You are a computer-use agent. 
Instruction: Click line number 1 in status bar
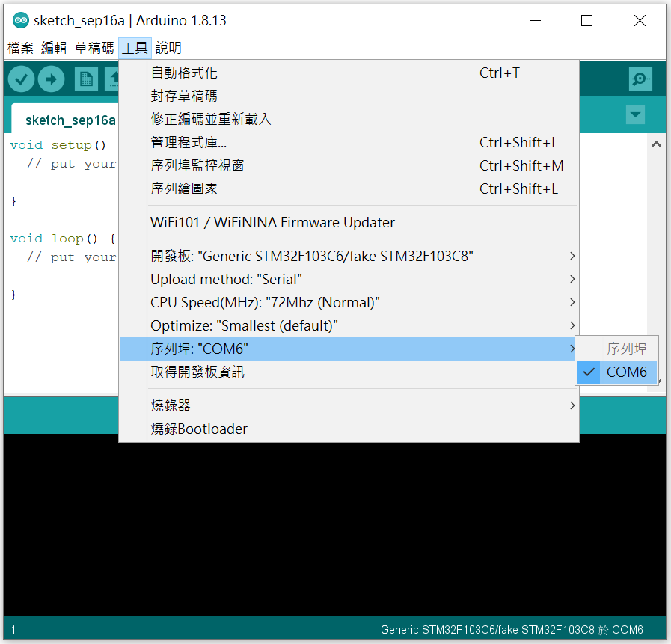coord(13,630)
